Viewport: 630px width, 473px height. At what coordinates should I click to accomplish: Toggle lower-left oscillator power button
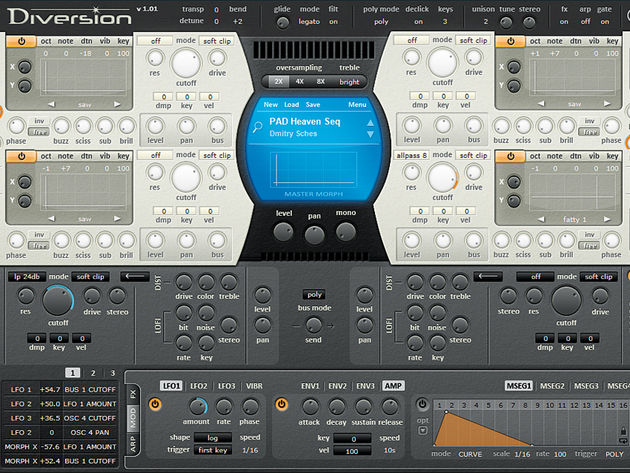[x=21, y=156]
